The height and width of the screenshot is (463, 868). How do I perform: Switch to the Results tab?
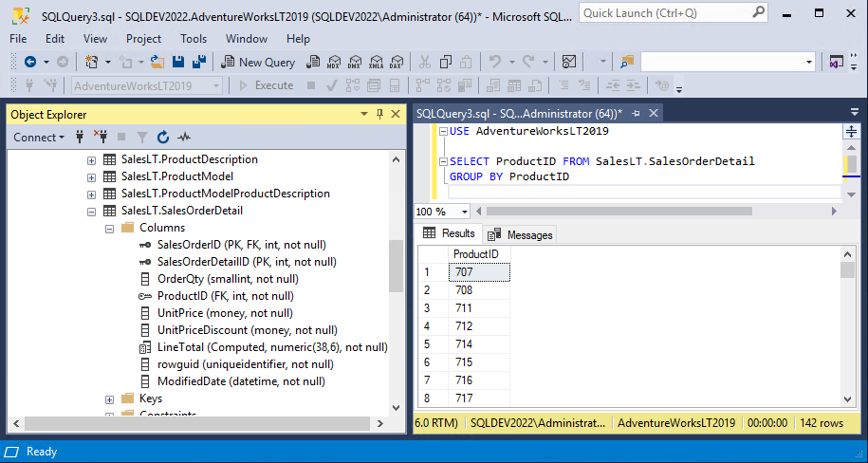pos(449,233)
